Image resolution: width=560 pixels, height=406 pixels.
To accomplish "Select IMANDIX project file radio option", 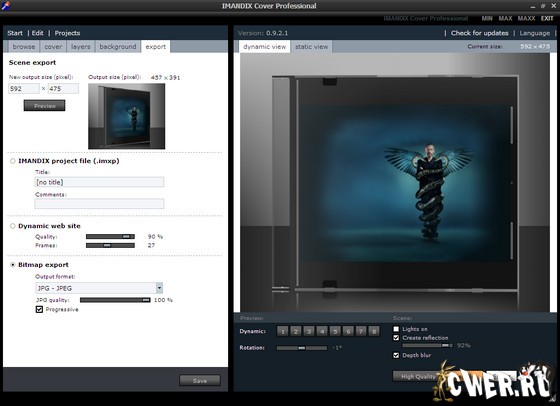I will 13,161.
